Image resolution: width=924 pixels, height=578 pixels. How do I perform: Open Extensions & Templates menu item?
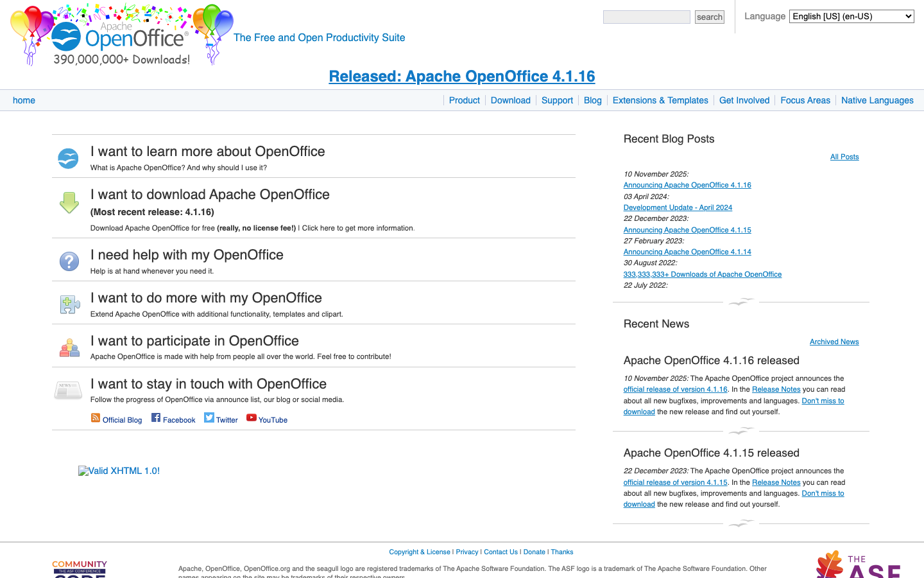coord(660,100)
